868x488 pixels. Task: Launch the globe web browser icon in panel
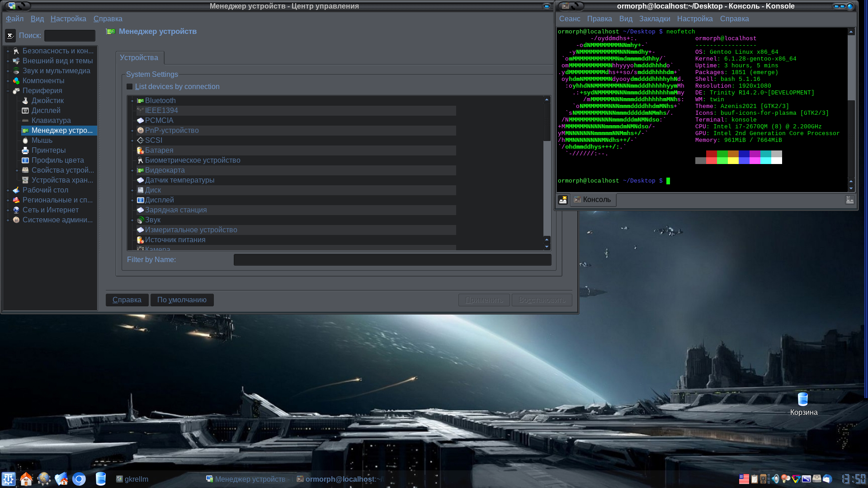click(44, 479)
